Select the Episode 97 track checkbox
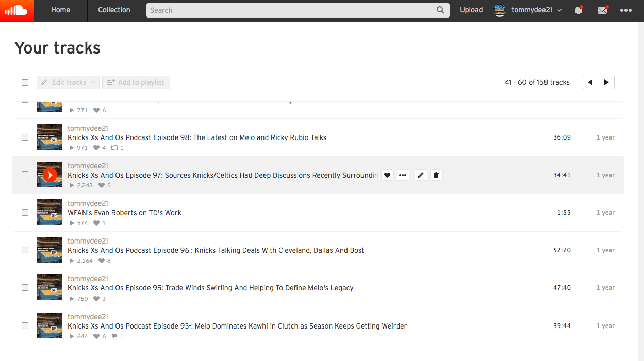The height and width of the screenshot is (361, 644). pos(25,175)
